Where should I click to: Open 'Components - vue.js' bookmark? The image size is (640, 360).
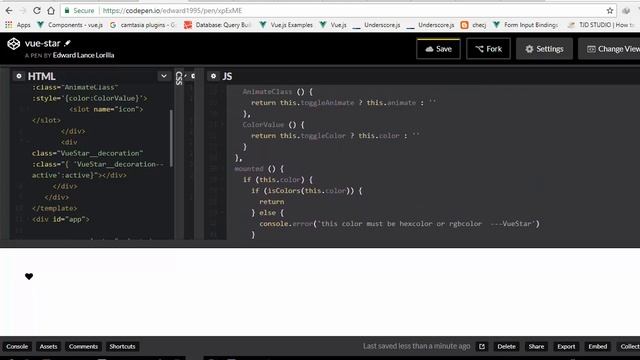click(70, 25)
